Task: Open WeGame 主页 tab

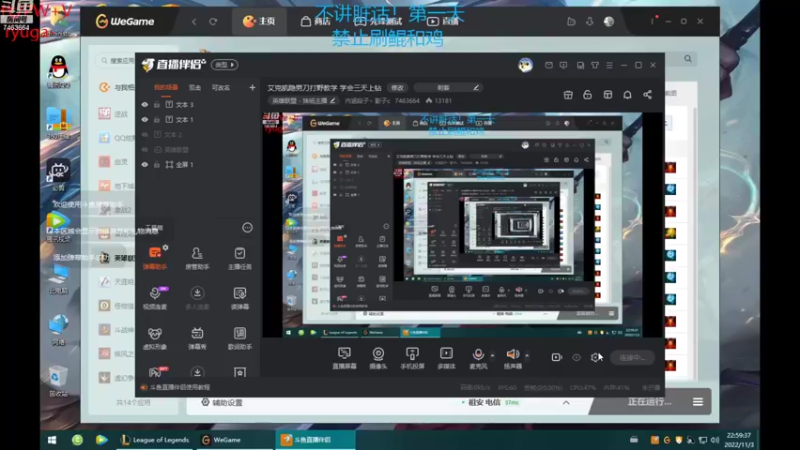Action: click(259, 21)
